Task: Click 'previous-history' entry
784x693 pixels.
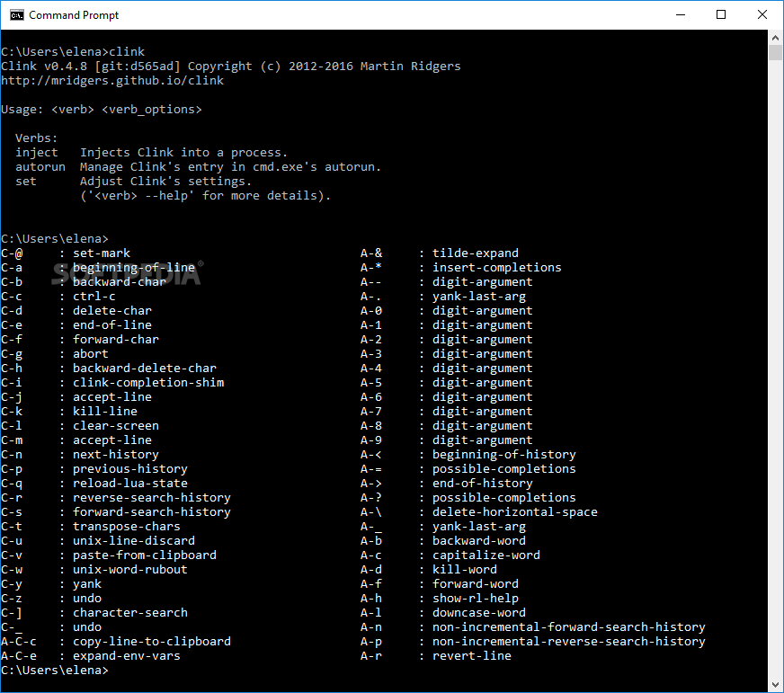Action: 130,469
